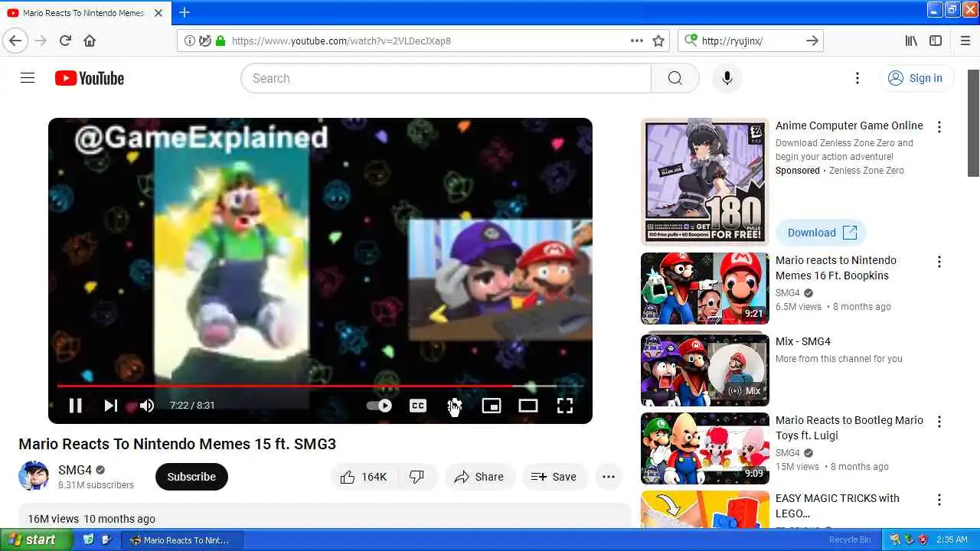The image size is (980, 551).
Task: Open Zenless Zone Zero ad image
Action: [x=705, y=181]
